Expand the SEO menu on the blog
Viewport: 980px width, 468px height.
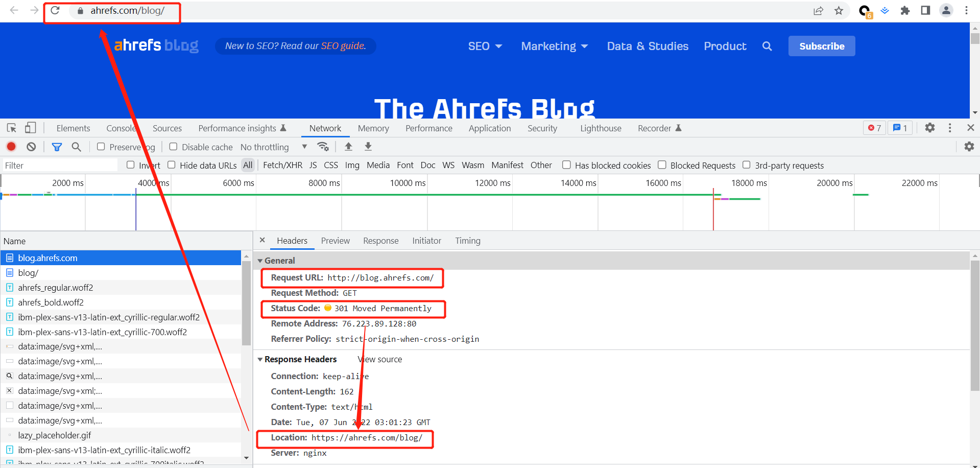point(485,46)
